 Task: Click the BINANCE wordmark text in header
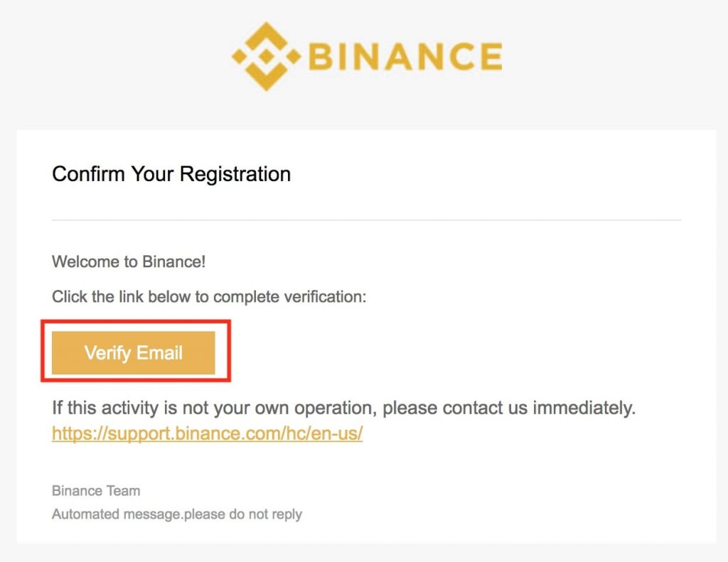(x=405, y=57)
